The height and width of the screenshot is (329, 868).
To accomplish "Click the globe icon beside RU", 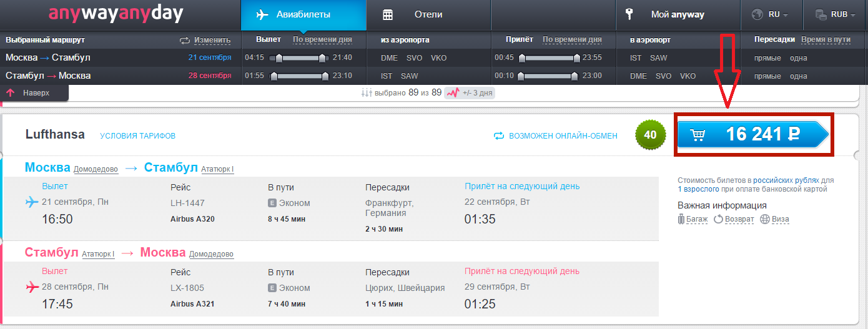I will click(757, 14).
